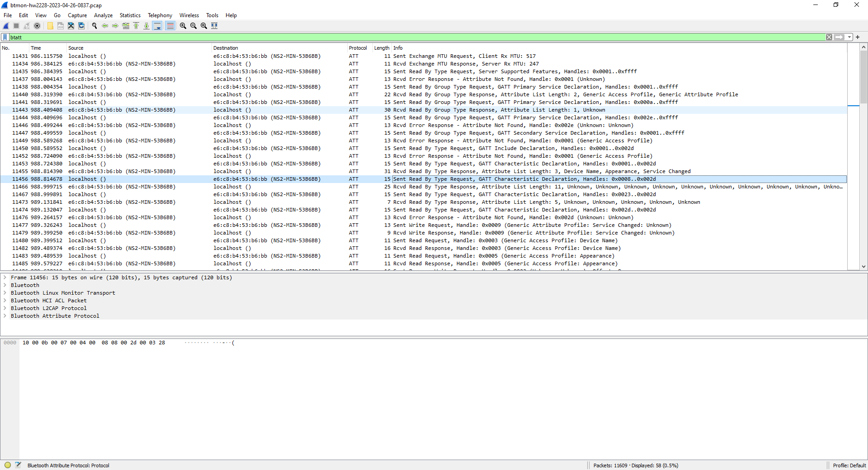The width and height of the screenshot is (868, 470).
Task: Go back to previous packet arrow
Action: [105, 26]
